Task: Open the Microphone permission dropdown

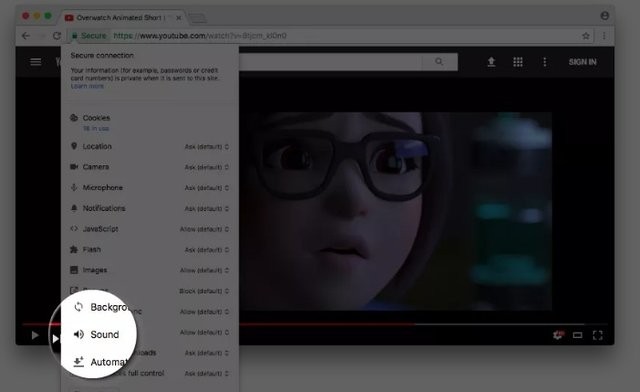Action: point(207,188)
